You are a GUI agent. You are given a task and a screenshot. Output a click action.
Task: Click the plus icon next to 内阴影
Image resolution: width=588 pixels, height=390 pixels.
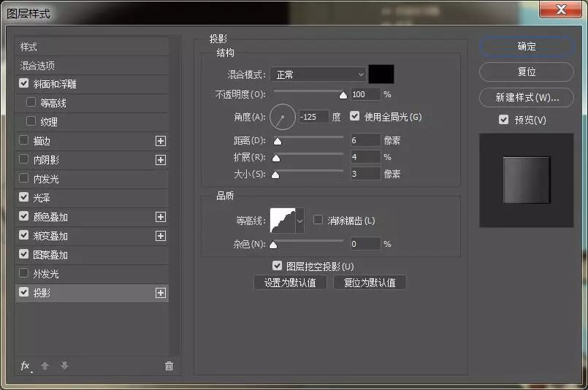pyautogui.click(x=161, y=160)
